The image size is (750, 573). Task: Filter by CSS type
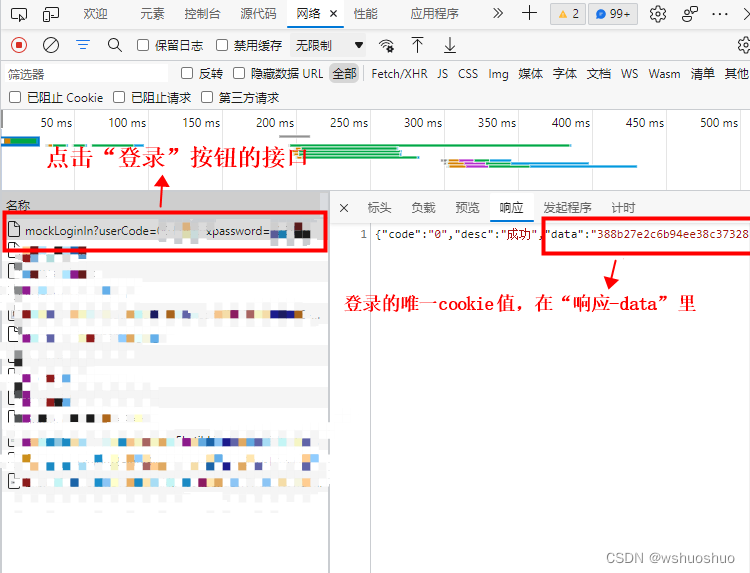[x=468, y=74]
